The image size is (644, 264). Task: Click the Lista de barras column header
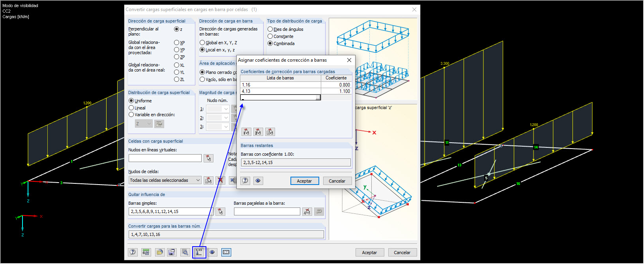[x=281, y=78]
